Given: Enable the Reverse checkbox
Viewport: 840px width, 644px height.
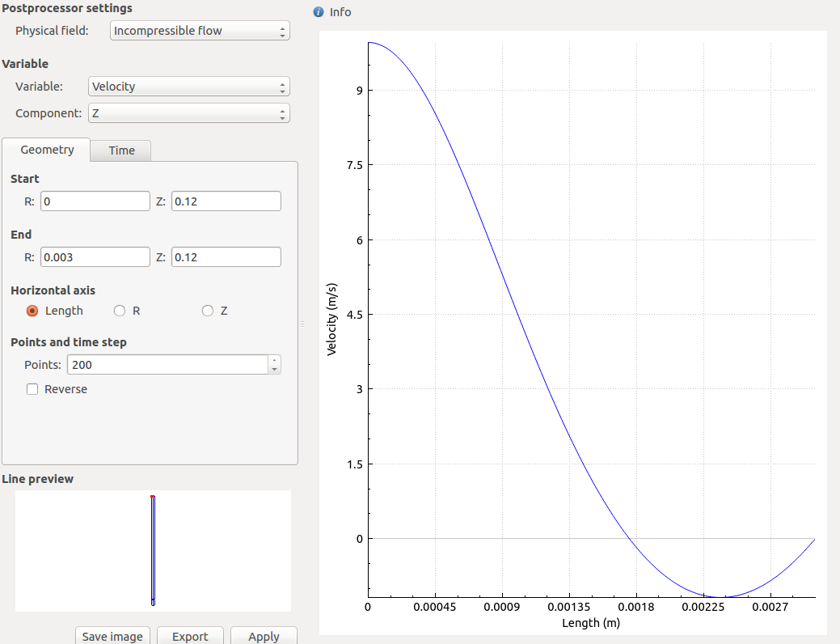Looking at the screenshot, I should 33,389.
